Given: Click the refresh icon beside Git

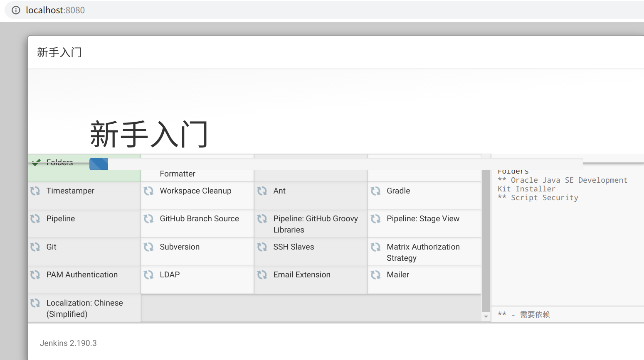Looking at the screenshot, I should click(35, 247).
